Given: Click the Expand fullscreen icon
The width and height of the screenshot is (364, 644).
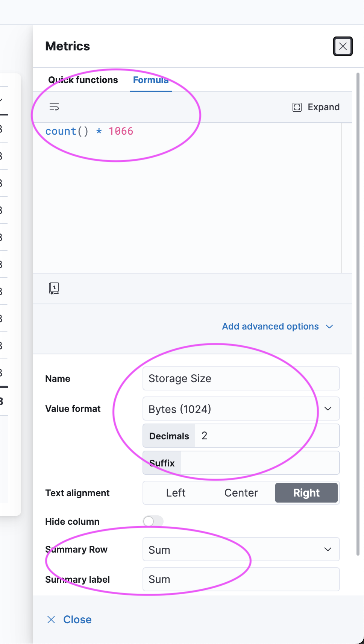Looking at the screenshot, I should click(x=297, y=107).
